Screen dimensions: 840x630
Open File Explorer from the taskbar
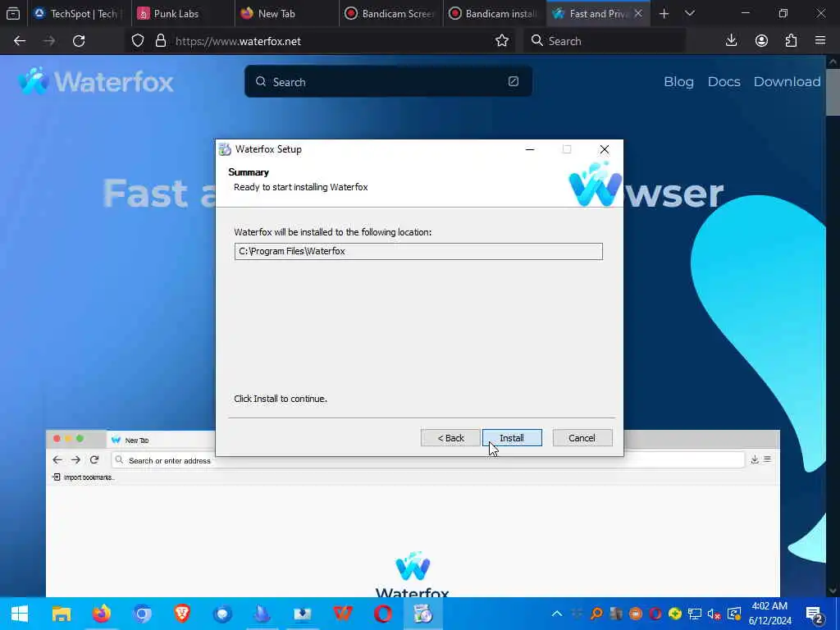click(x=61, y=614)
